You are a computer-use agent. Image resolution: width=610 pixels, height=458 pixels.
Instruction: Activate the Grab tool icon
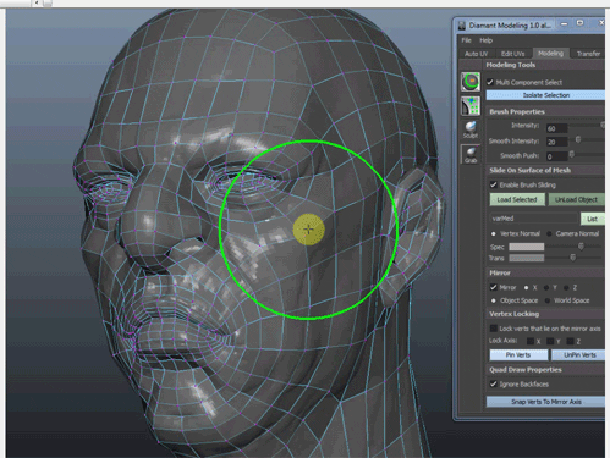coord(470,154)
